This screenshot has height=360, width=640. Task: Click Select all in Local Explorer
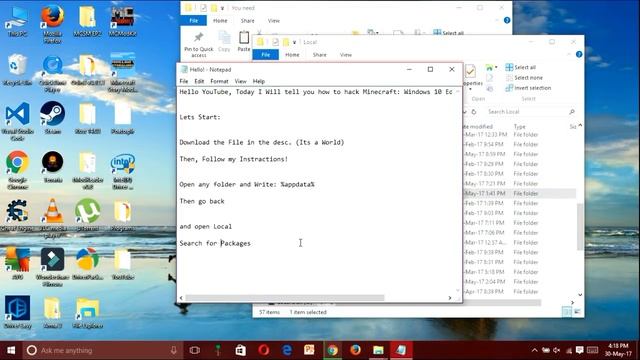point(521,67)
